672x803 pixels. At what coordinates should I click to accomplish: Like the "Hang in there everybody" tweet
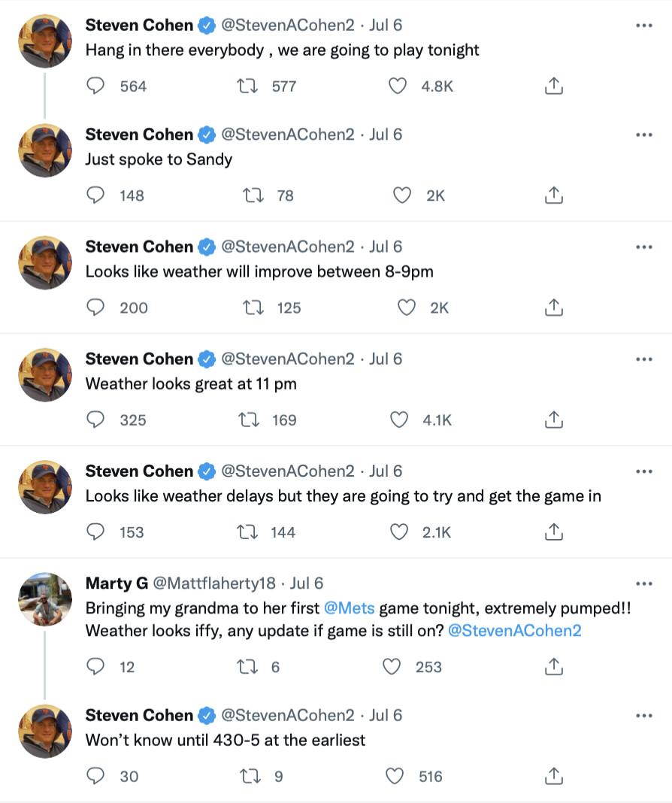click(x=398, y=86)
